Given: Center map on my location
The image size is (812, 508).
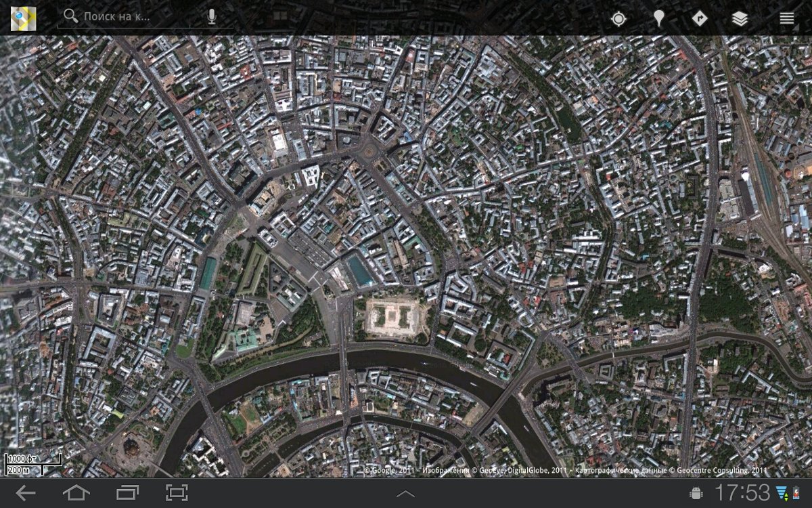Looking at the screenshot, I should coord(618,19).
